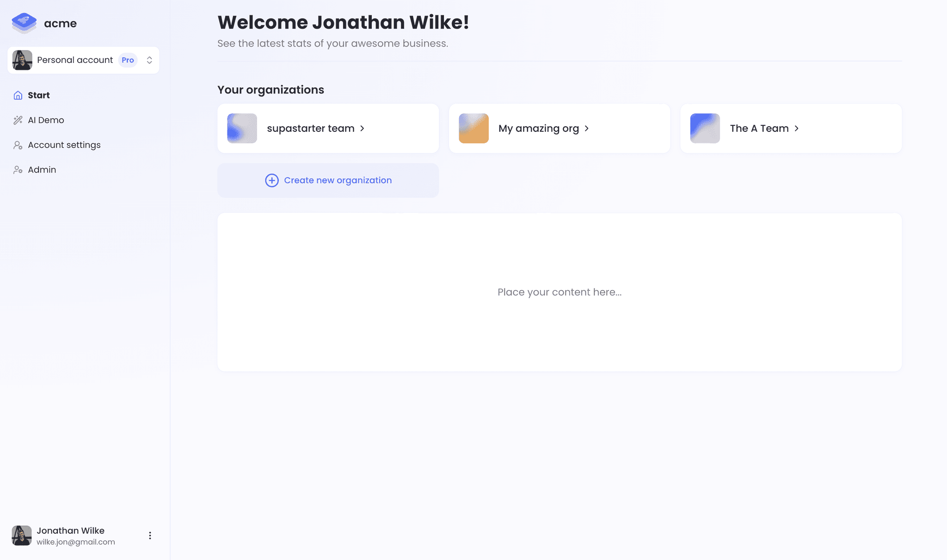Click the acme app logo icon

24,23
